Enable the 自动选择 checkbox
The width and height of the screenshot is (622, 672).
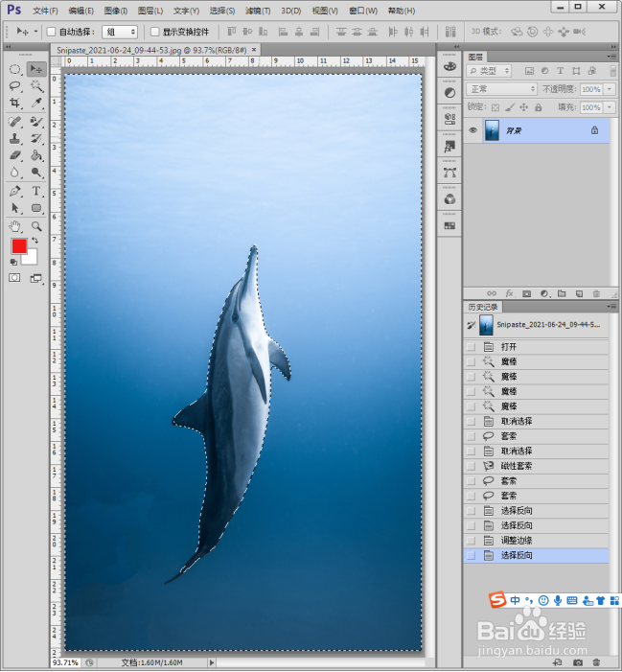tap(52, 32)
